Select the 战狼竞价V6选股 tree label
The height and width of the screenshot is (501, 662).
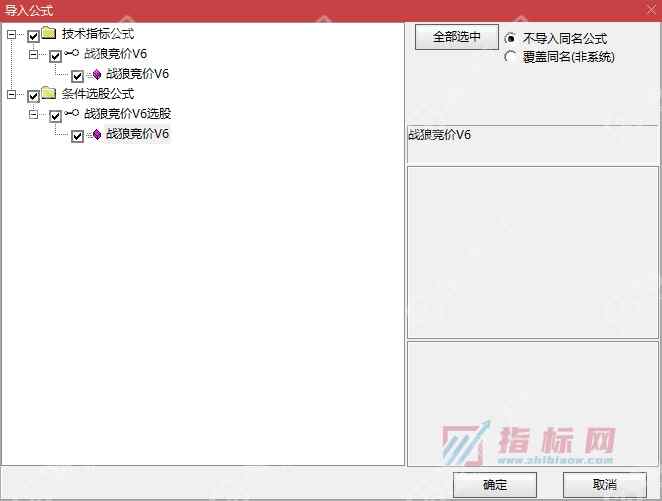[128, 114]
